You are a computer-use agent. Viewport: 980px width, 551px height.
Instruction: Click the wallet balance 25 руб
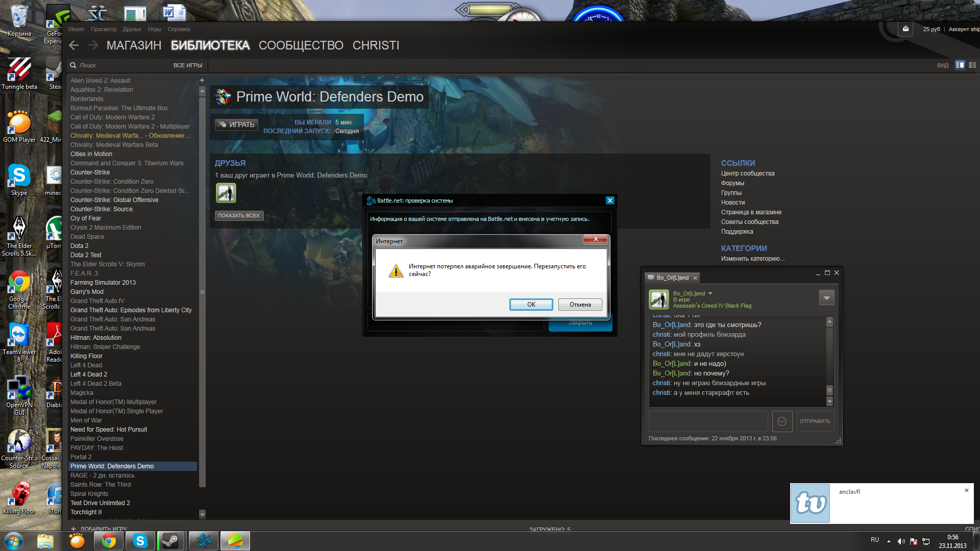[931, 29]
